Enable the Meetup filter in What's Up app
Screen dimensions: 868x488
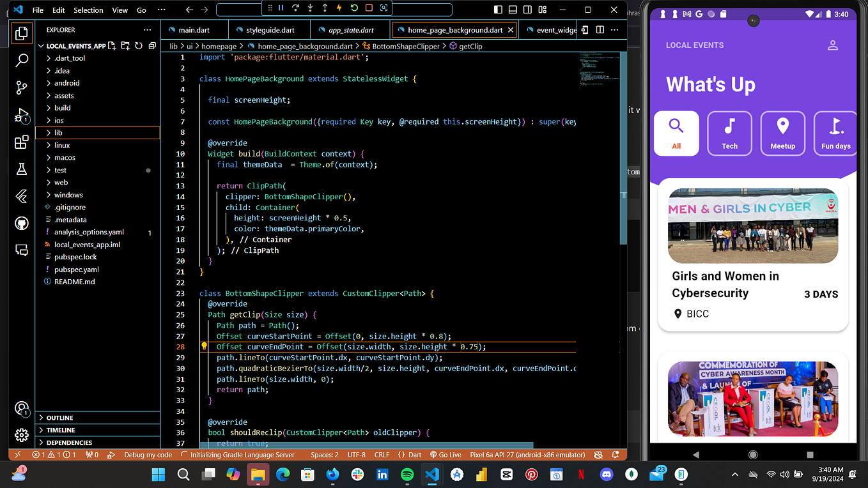782,133
